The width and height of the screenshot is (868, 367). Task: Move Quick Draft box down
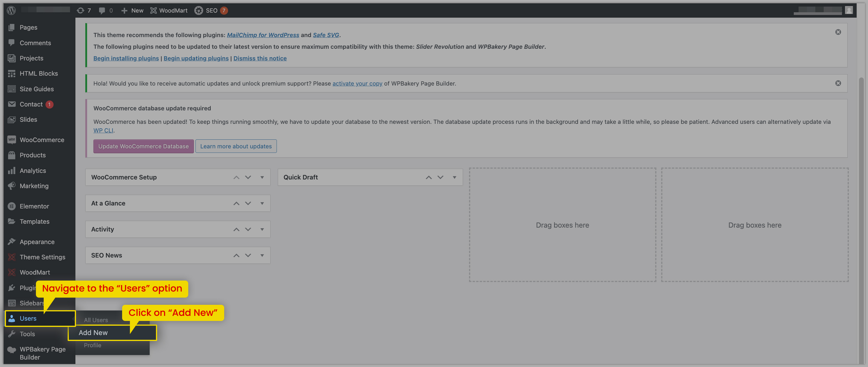(x=440, y=177)
